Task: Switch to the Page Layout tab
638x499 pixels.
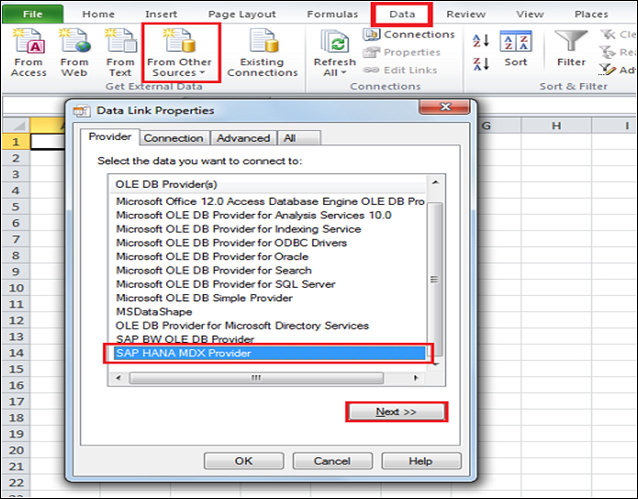Action: [x=242, y=14]
